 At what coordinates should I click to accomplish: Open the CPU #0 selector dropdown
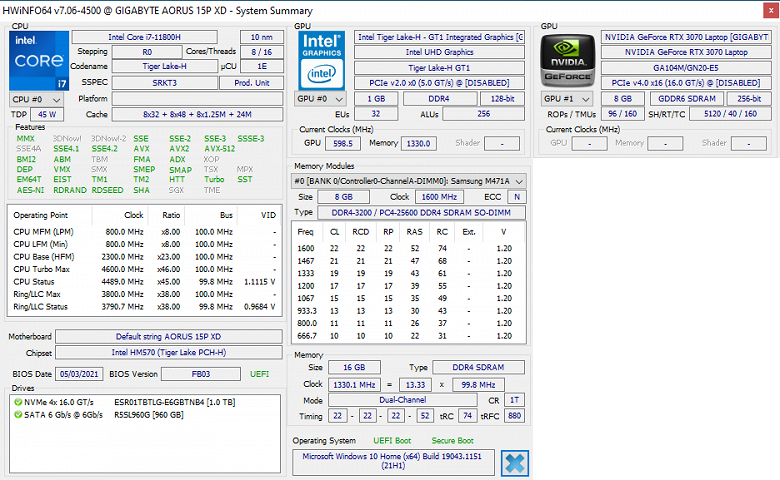(x=36, y=99)
